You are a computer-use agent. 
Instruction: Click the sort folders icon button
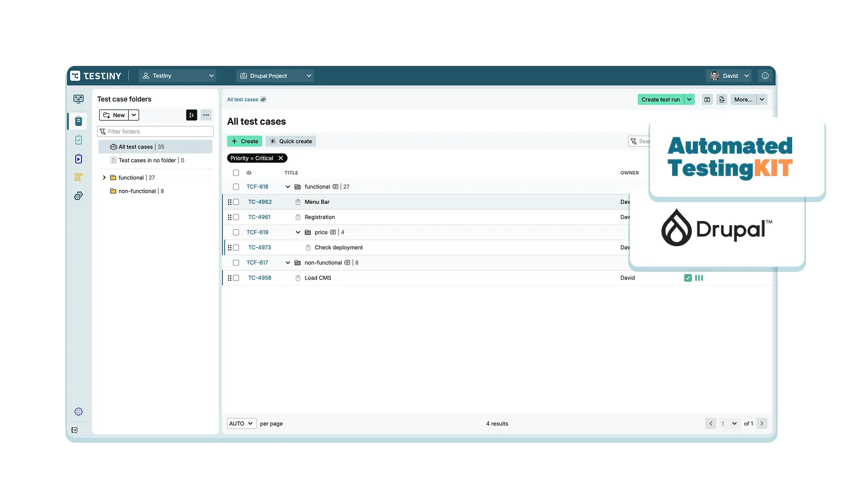(192, 115)
